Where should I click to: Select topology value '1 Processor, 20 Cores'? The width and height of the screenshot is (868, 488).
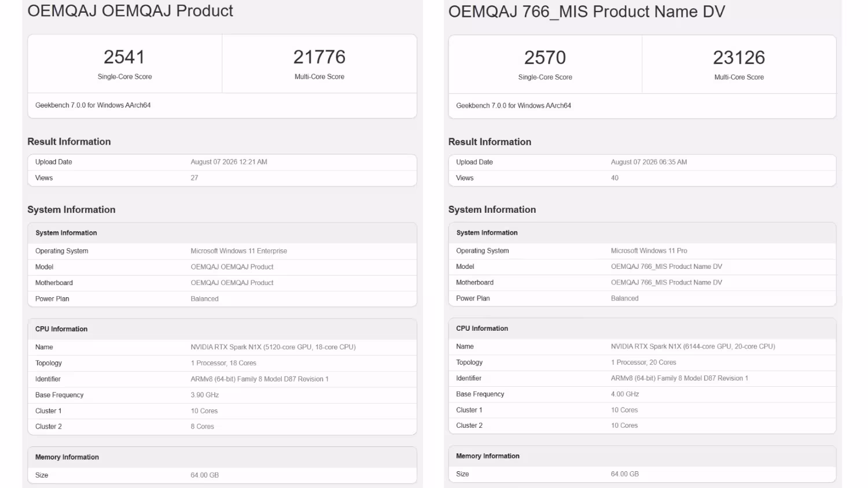click(643, 363)
